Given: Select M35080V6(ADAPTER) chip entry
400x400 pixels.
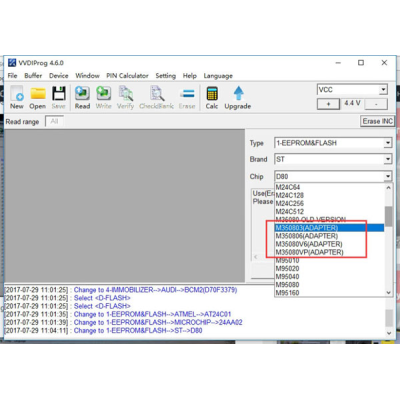Looking at the screenshot, I should click(x=329, y=244).
